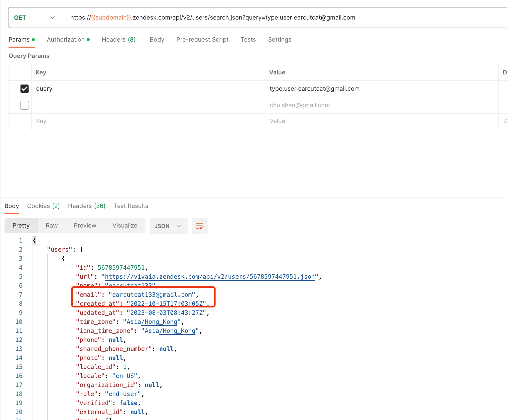
Task: Enable the empty second parameter row checkbox
Action: [x=25, y=105]
